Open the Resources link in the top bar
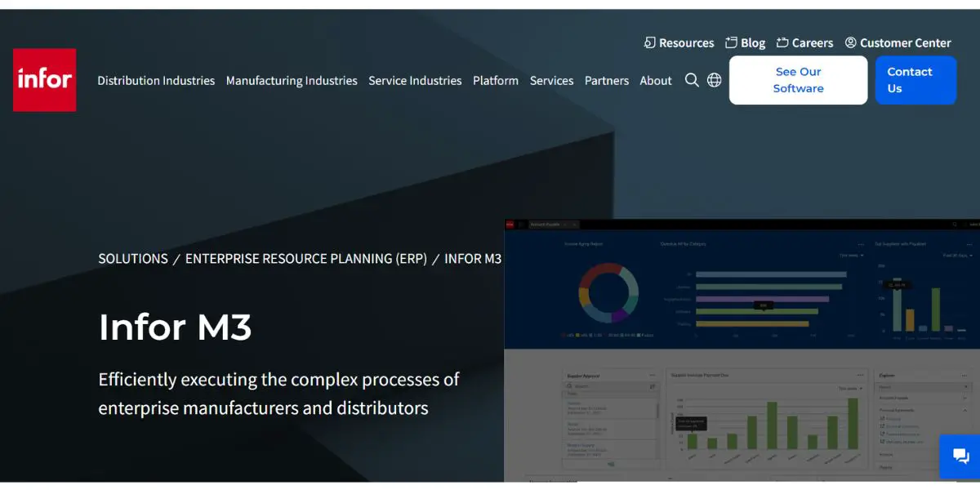The height and width of the screenshot is (490, 980). (x=679, y=42)
